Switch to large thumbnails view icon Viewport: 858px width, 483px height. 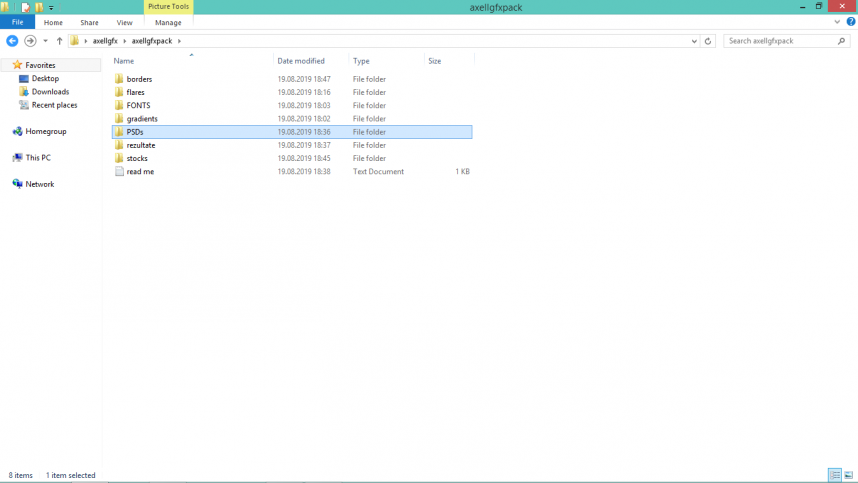848,475
